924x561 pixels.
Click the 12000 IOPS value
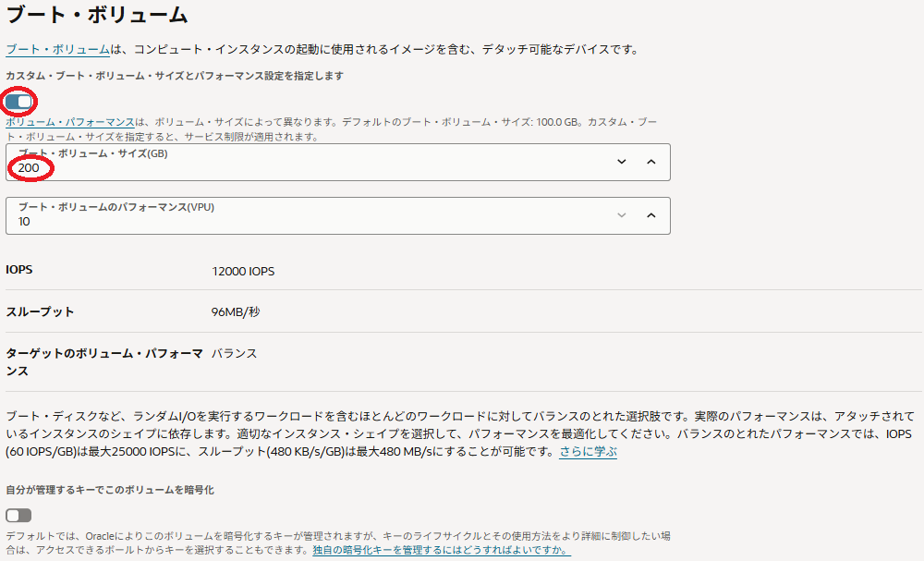(x=243, y=272)
